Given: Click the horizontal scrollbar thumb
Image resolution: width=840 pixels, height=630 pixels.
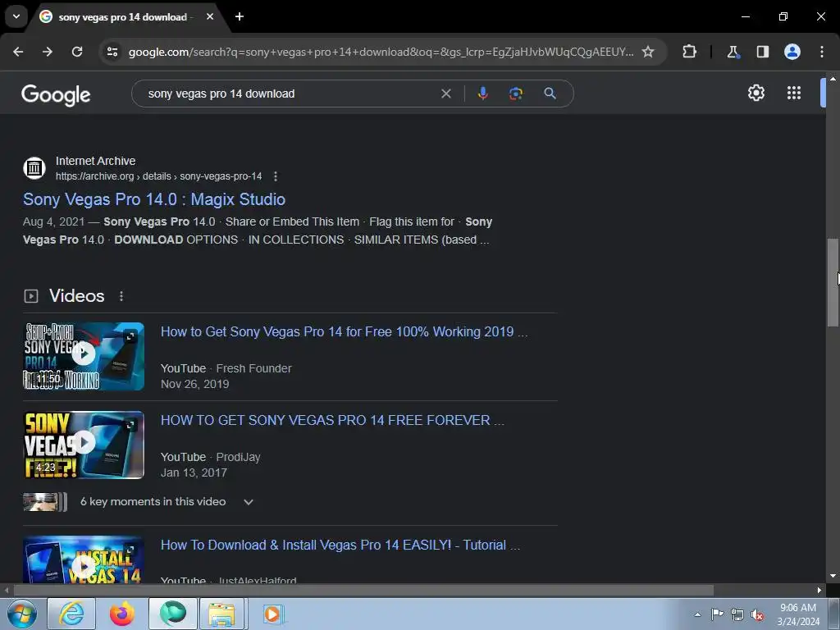Looking at the screenshot, I should pos(363,591).
